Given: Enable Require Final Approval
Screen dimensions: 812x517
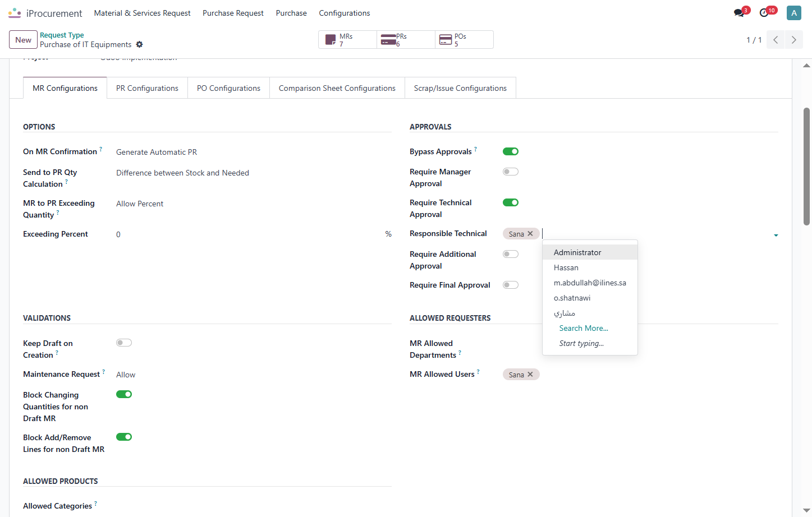Looking at the screenshot, I should point(511,285).
